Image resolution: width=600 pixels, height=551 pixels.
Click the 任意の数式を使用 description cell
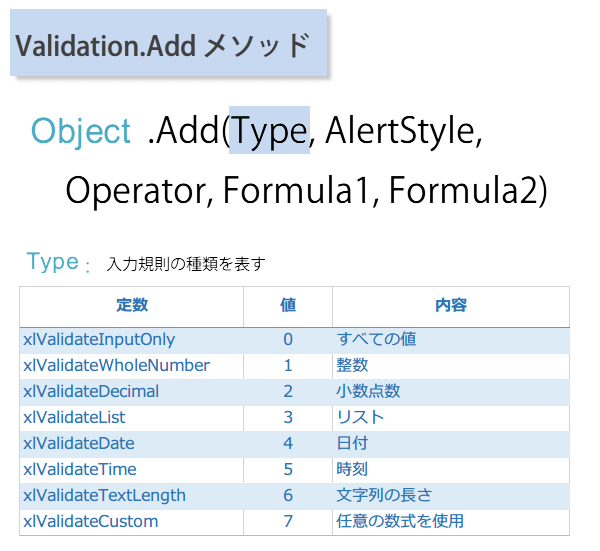pos(400,521)
